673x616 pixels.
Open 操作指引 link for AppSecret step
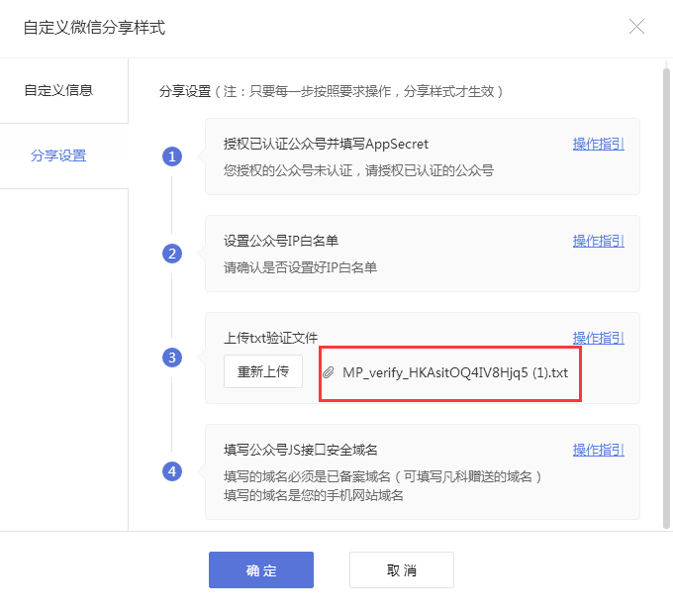599,144
